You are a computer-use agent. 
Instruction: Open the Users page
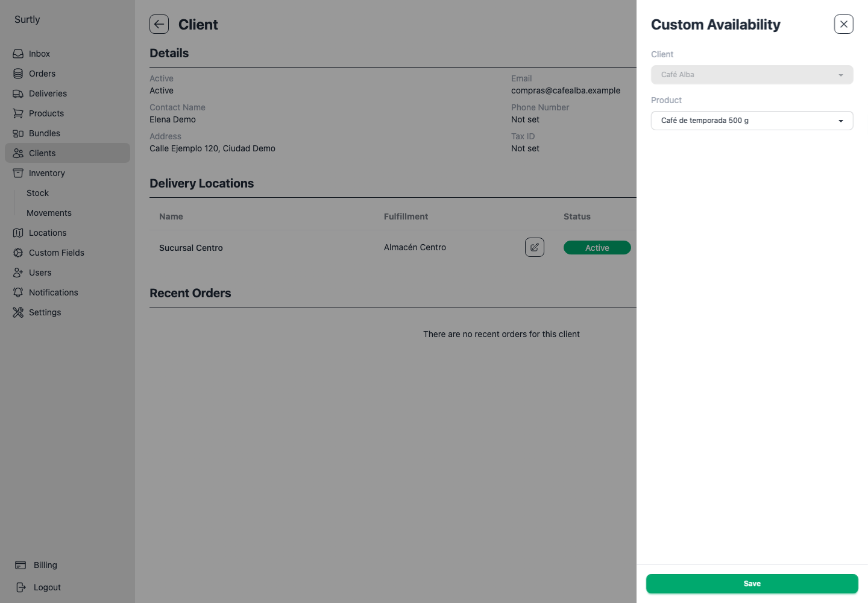[x=68, y=273]
